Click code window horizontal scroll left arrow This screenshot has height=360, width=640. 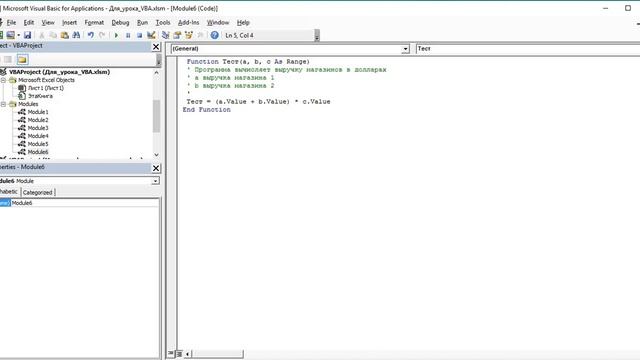pos(187,354)
